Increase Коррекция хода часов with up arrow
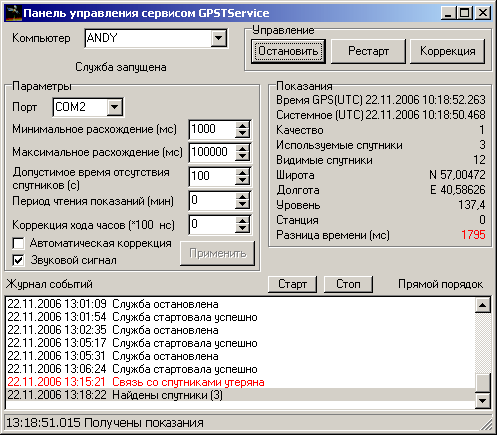Screen dimensions: 497x435 242,220
